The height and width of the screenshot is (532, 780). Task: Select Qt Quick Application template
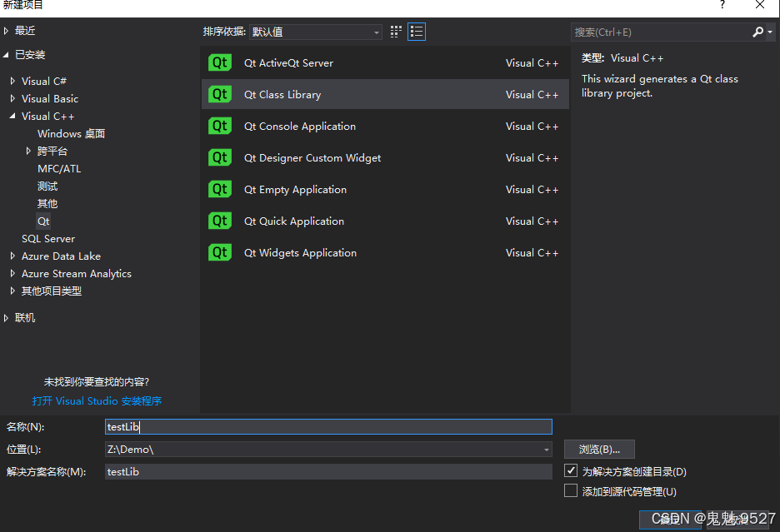(385, 221)
